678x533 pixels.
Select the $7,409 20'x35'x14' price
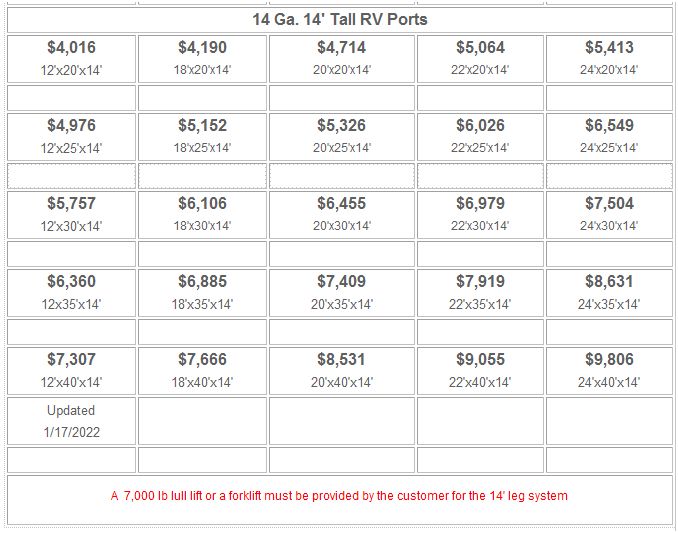point(342,281)
